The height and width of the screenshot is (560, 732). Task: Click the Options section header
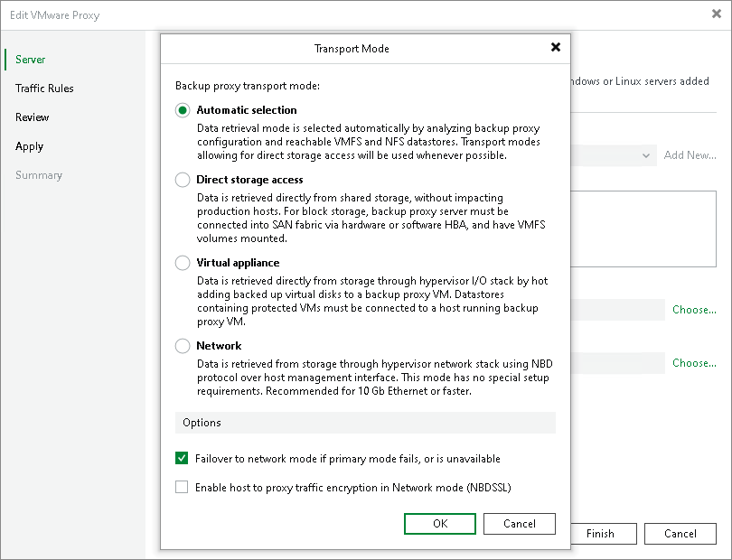[365, 423]
